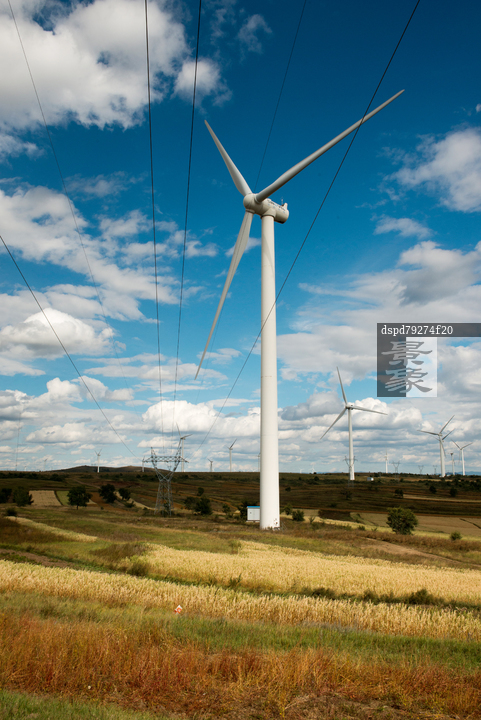Click the short upper-left blade of main turbine
The height and width of the screenshot is (720, 481).
coord(228,158)
